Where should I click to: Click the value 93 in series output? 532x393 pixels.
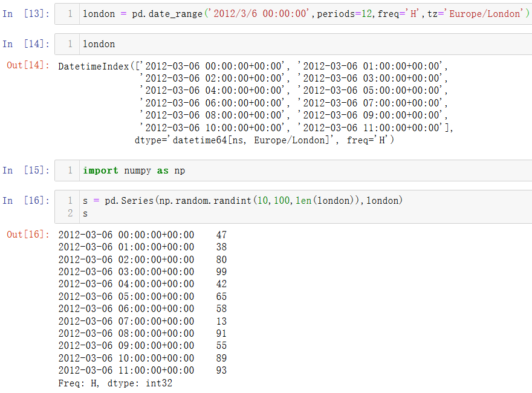pyautogui.click(x=221, y=370)
